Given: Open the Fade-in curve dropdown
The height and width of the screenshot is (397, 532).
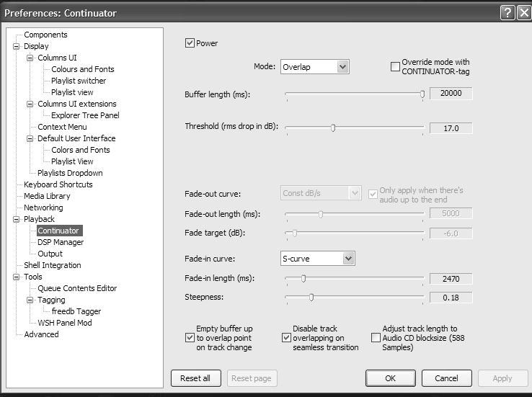Looking at the screenshot, I should click(x=317, y=259).
